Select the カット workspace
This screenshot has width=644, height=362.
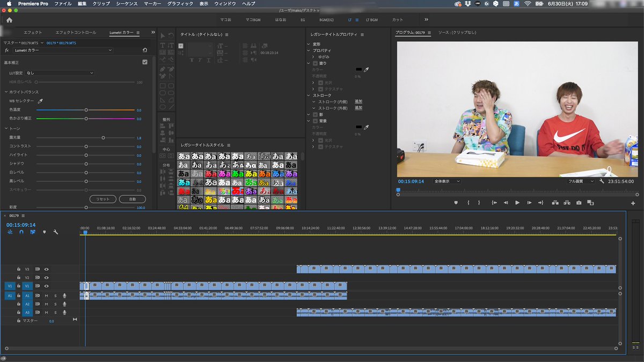[x=398, y=20]
